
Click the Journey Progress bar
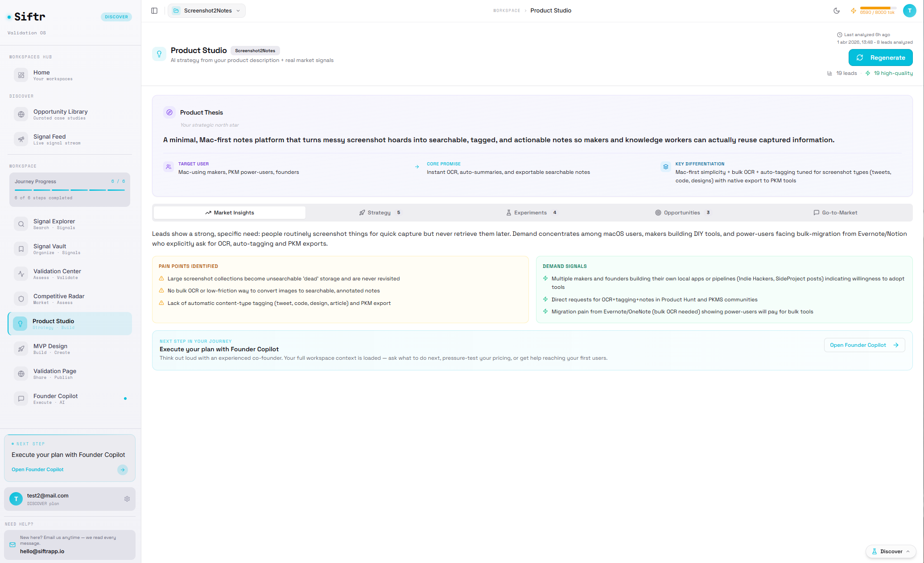[70, 190]
